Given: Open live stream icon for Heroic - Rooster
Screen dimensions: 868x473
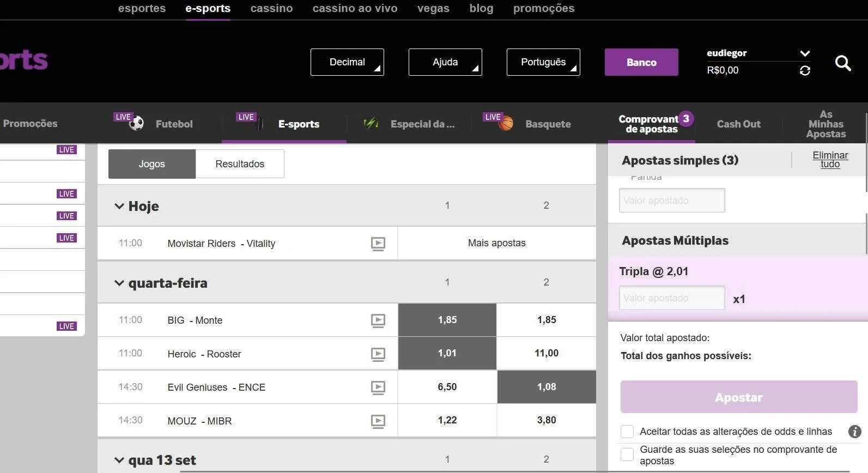Looking at the screenshot, I should coord(378,354).
